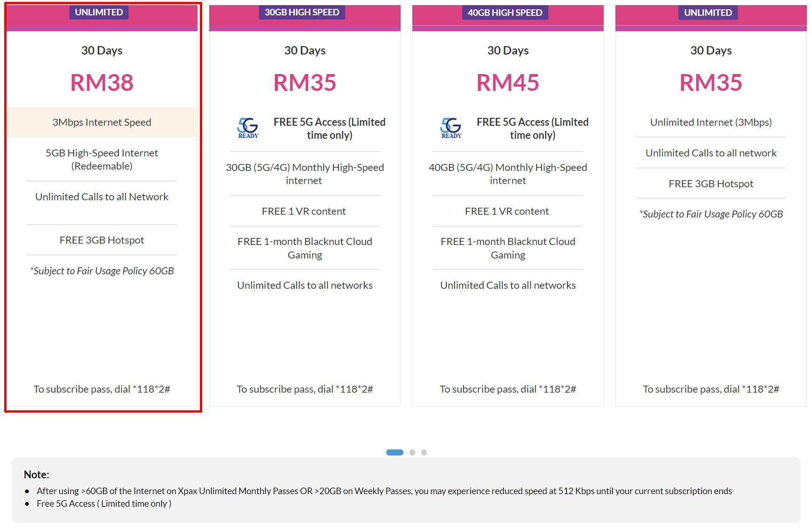Click the 5G Ready icon in the 40GB plan
This screenshot has width=812, height=530.
point(451,128)
